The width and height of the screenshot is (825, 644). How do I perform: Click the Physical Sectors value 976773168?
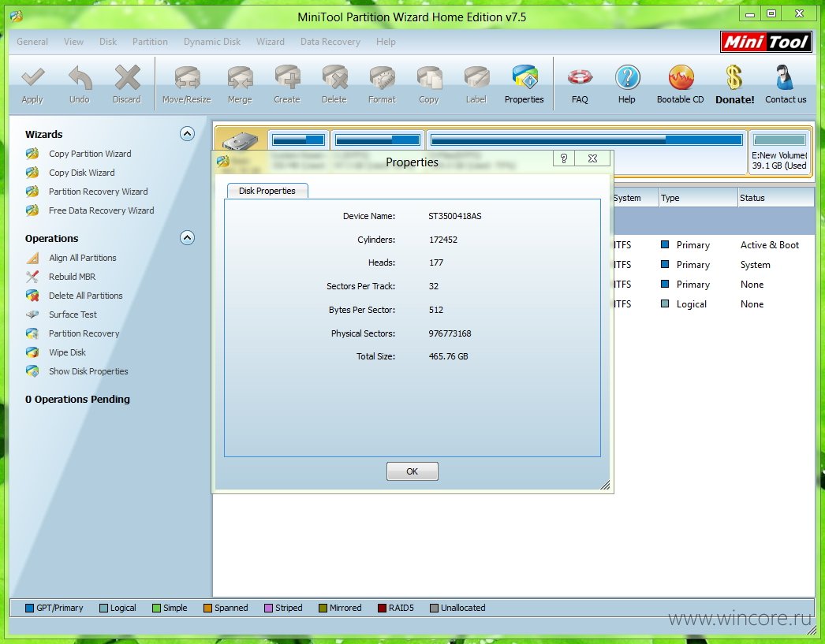click(x=450, y=333)
